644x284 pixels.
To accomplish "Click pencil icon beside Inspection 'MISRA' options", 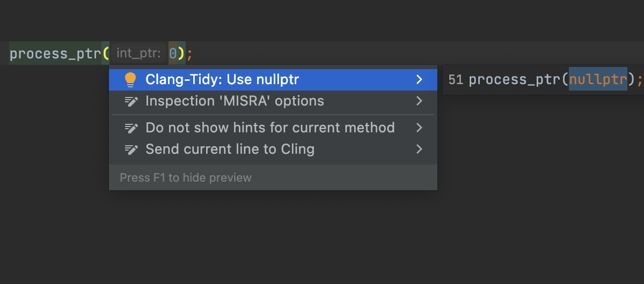I will point(131,101).
